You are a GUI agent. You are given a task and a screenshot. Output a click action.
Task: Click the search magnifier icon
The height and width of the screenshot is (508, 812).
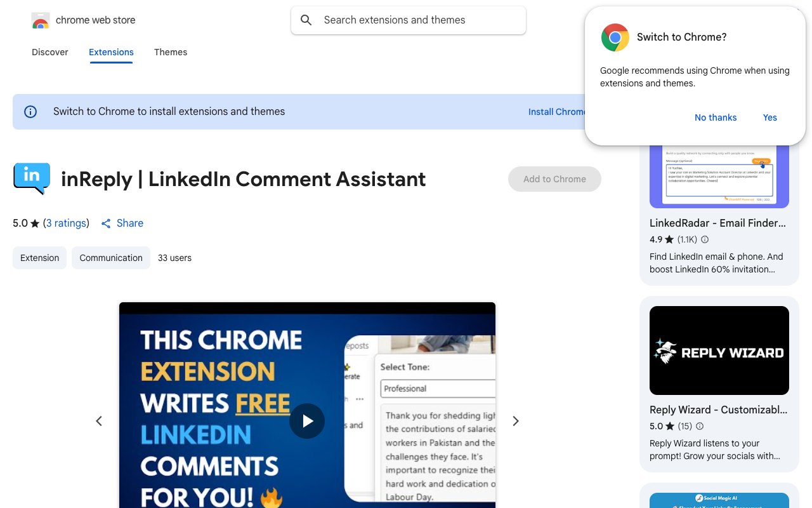click(x=306, y=20)
